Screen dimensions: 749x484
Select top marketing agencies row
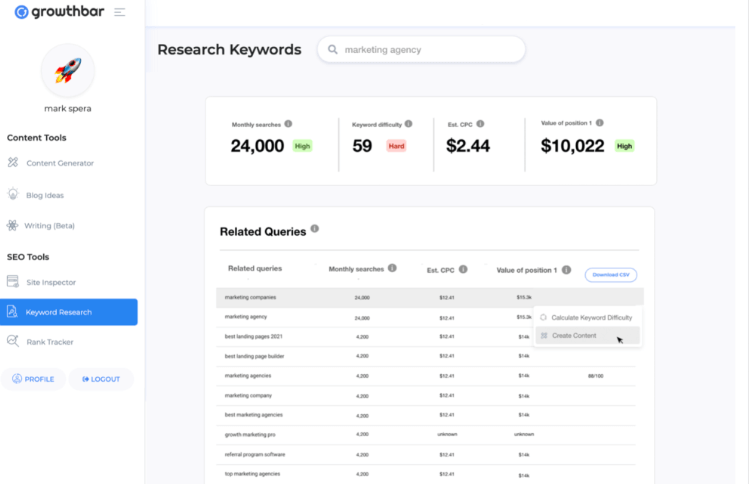click(426, 474)
